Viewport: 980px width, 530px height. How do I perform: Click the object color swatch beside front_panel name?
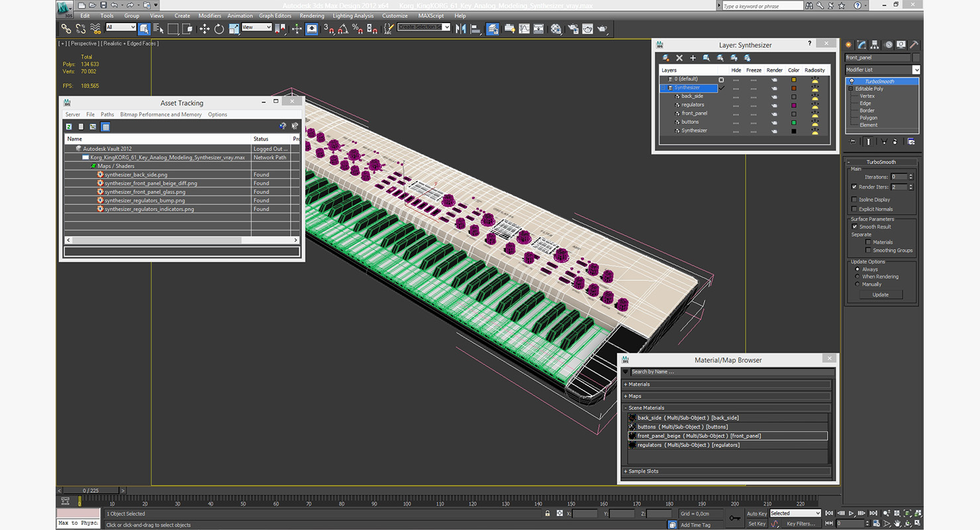pos(916,58)
